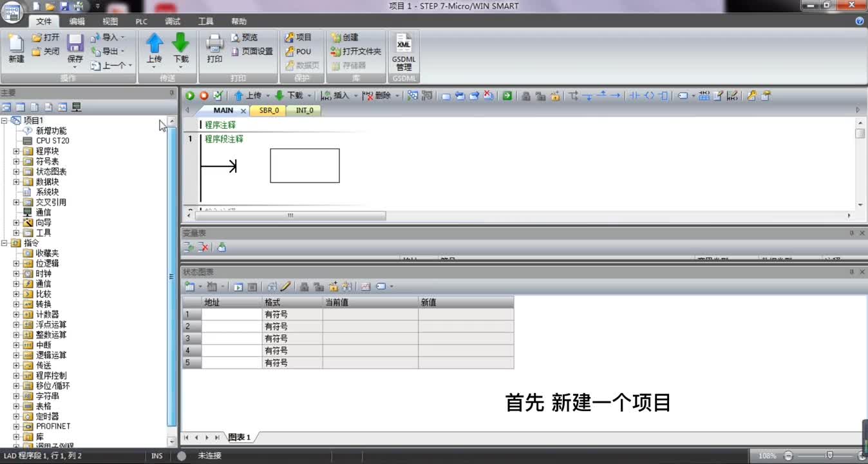The width and height of the screenshot is (868, 464).
Task: Open the INT_0 editor tab
Action: pos(305,110)
